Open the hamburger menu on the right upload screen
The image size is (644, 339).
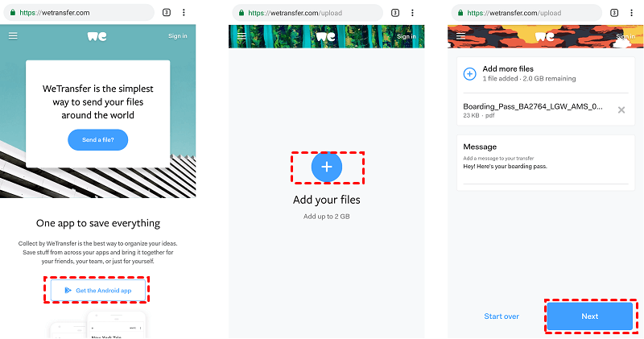(461, 36)
